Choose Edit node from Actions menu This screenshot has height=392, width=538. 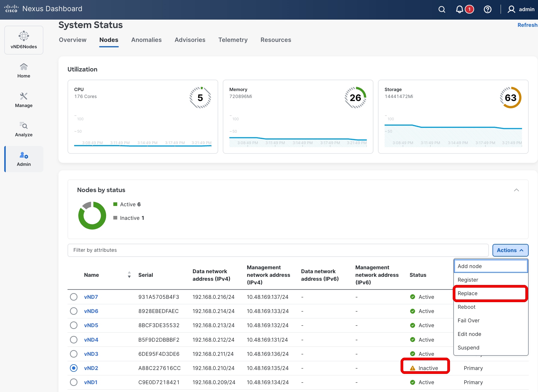click(491, 334)
